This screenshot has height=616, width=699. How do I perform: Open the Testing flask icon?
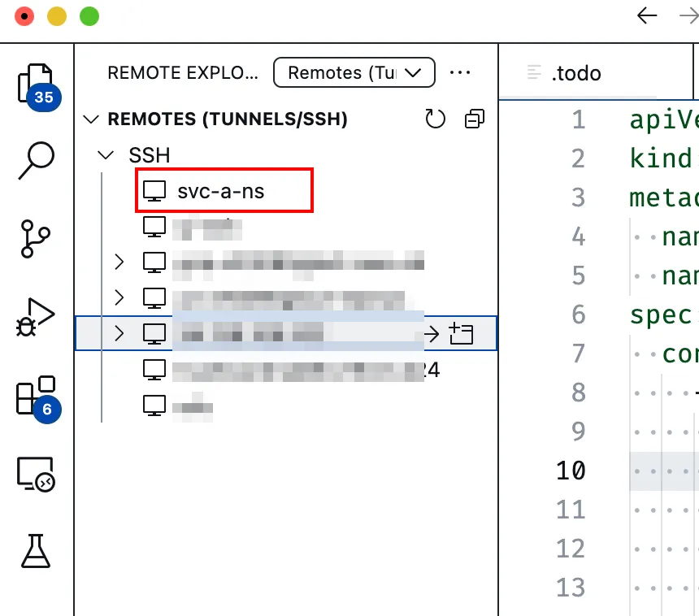click(36, 551)
